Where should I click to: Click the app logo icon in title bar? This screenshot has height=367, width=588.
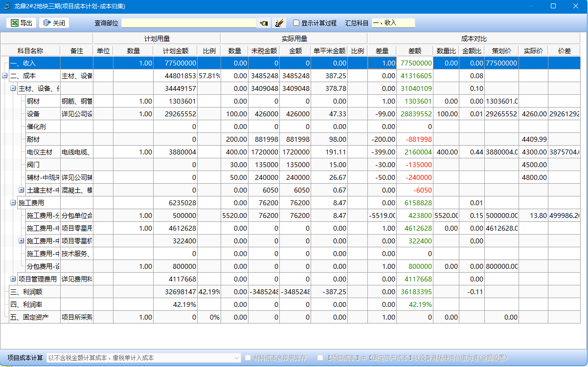pos(7,6)
